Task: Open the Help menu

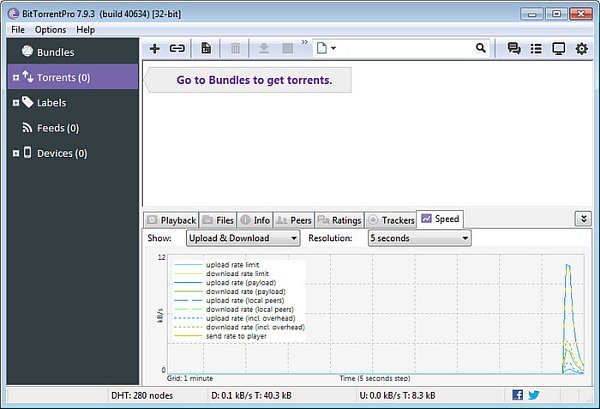Action: [x=85, y=30]
